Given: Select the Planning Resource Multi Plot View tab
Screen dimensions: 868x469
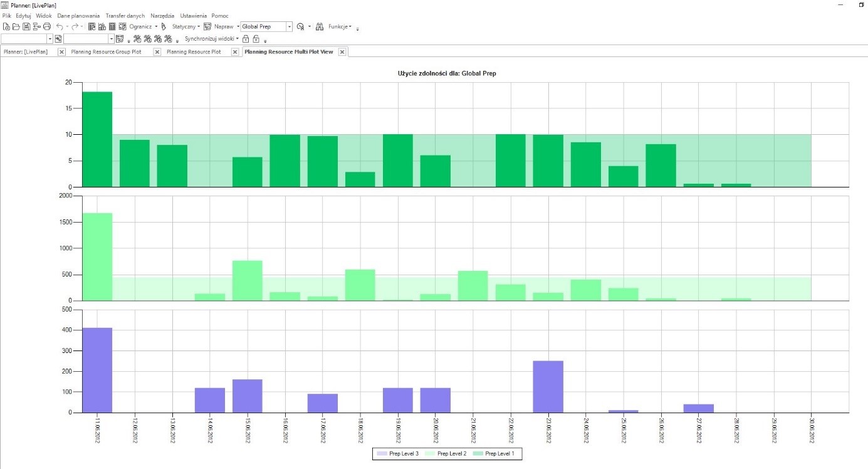Looking at the screenshot, I should tap(289, 52).
